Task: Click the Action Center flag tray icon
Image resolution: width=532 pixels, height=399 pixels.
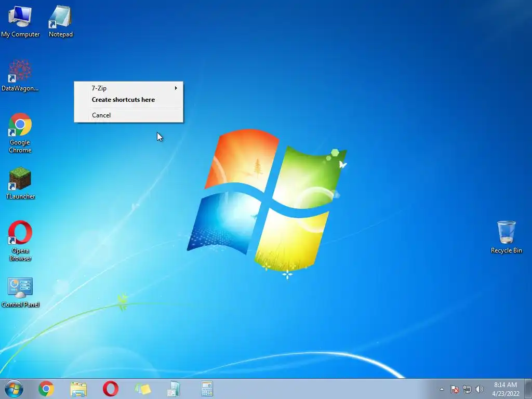Action: (x=454, y=389)
